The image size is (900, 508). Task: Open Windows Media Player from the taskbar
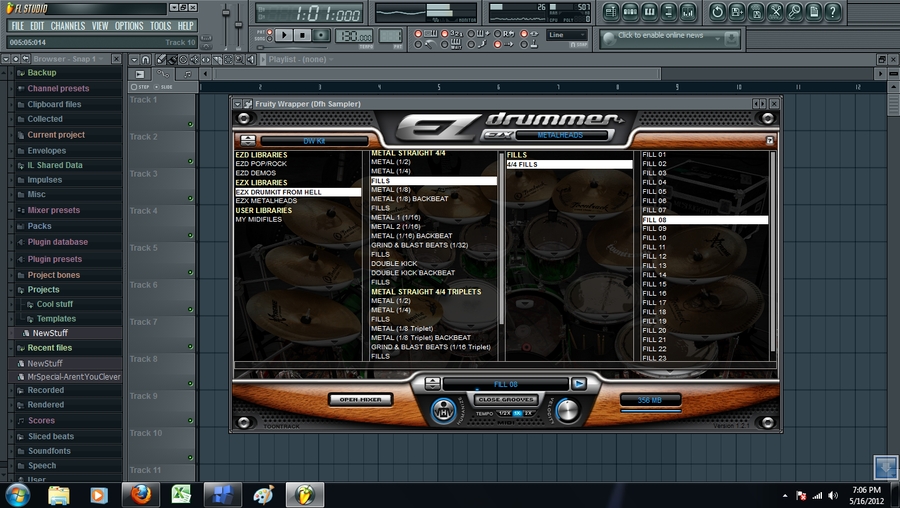click(x=98, y=494)
